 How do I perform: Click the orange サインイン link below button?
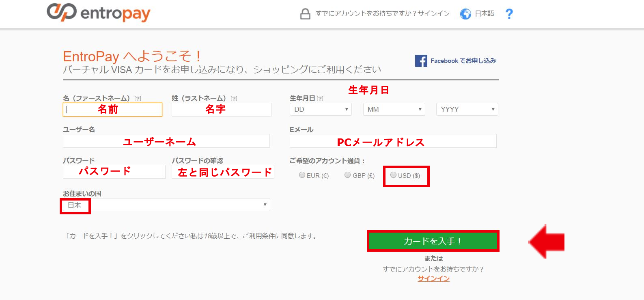(433, 278)
